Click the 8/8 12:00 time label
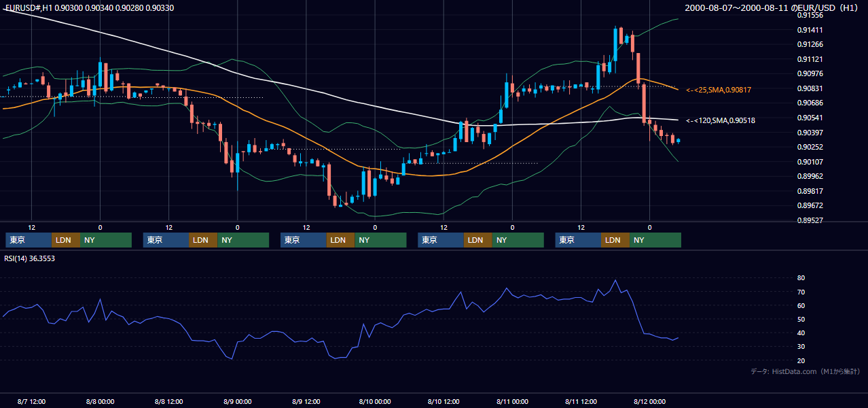This screenshot has height=408, width=868. coord(168,401)
